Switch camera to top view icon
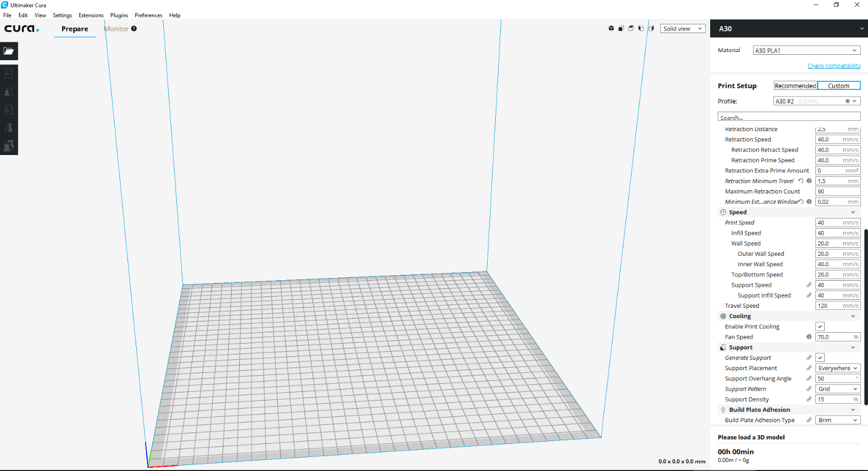This screenshot has height=471, width=868. (x=631, y=29)
